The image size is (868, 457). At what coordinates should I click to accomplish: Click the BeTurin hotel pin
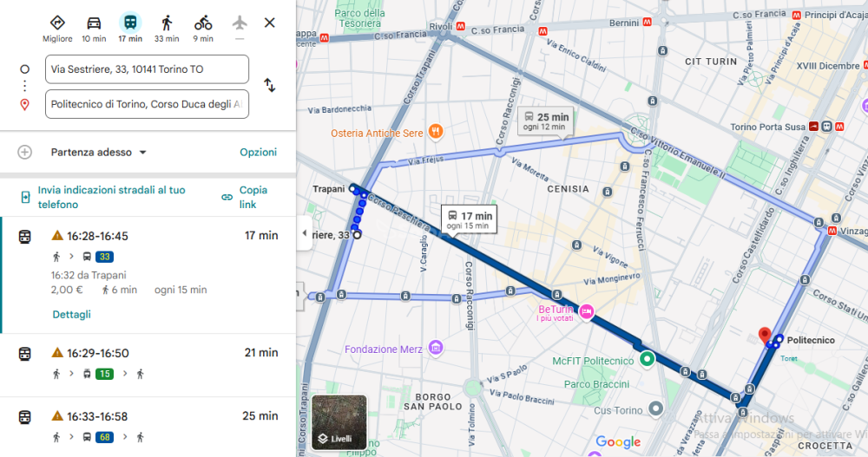pos(586,312)
